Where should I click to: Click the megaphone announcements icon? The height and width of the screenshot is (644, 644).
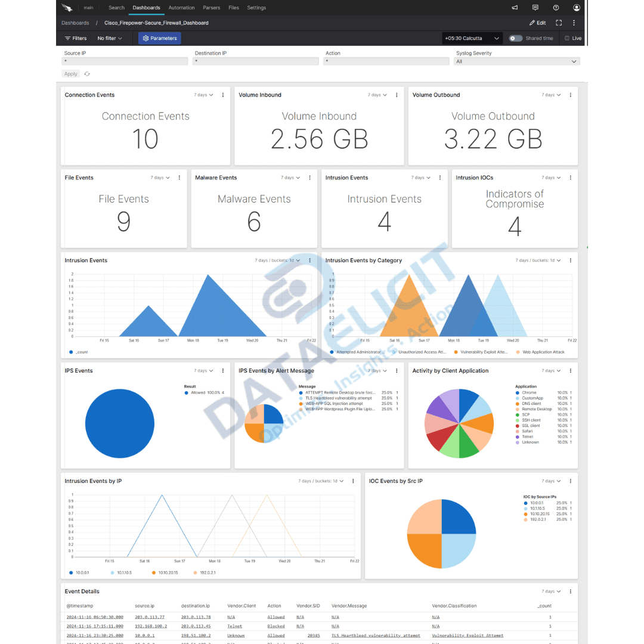coord(514,7)
